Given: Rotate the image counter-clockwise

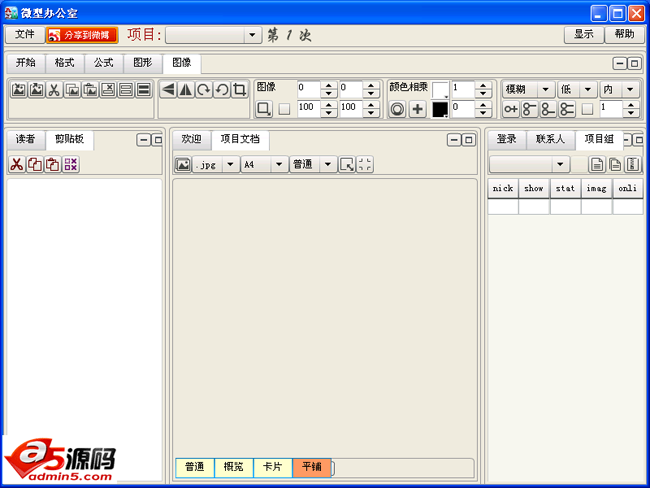Looking at the screenshot, I should 222,90.
